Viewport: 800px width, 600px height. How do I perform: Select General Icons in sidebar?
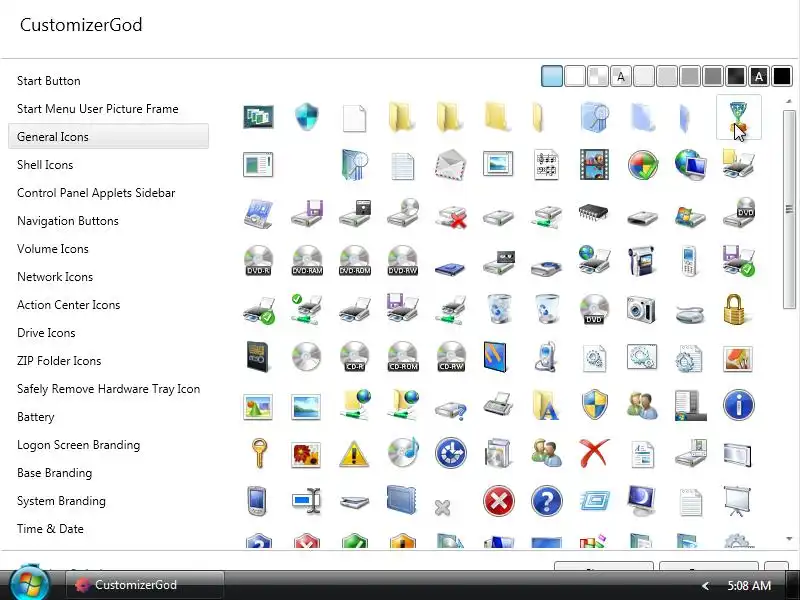(108, 136)
